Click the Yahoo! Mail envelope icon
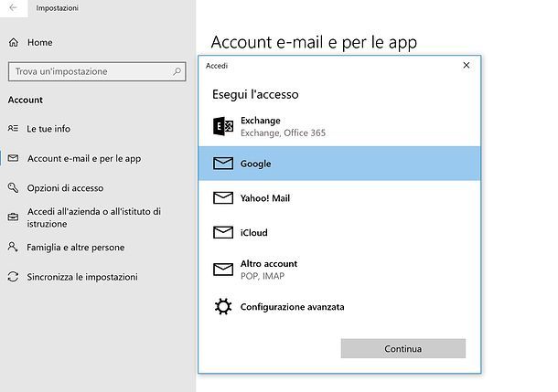 point(223,198)
